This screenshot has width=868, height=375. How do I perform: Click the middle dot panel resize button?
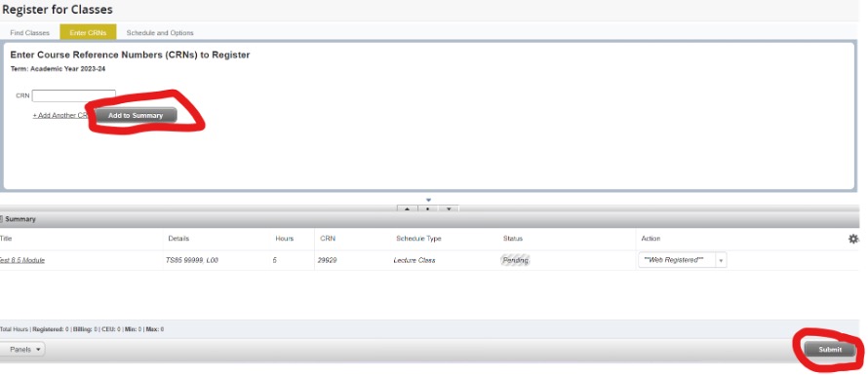coord(428,209)
